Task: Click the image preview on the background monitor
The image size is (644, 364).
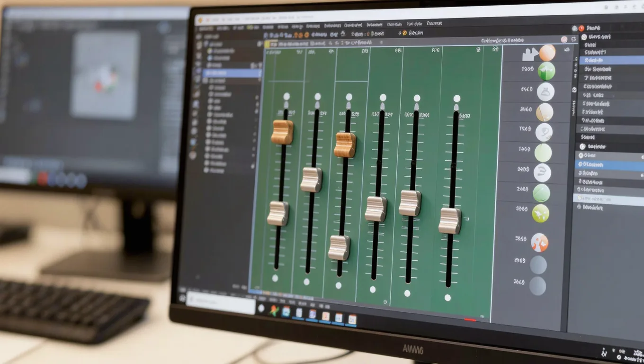Action: tap(105, 74)
